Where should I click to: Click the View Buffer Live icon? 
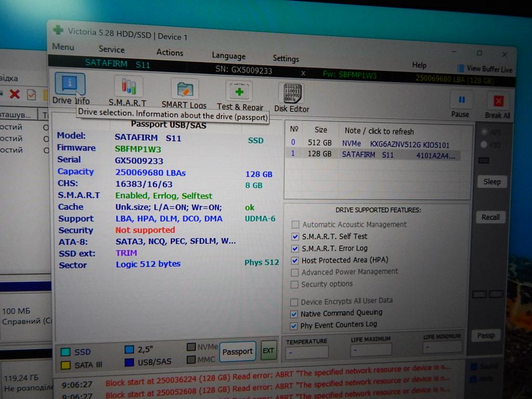click(460, 68)
